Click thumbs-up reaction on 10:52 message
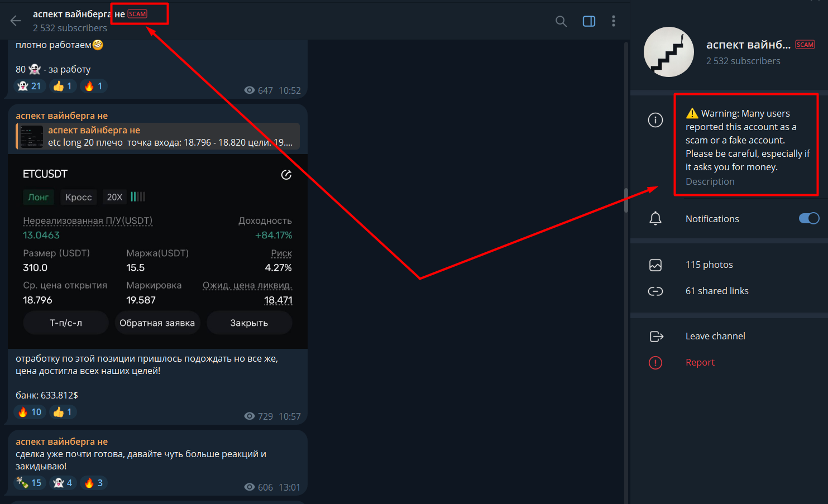 (x=63, y=86)
